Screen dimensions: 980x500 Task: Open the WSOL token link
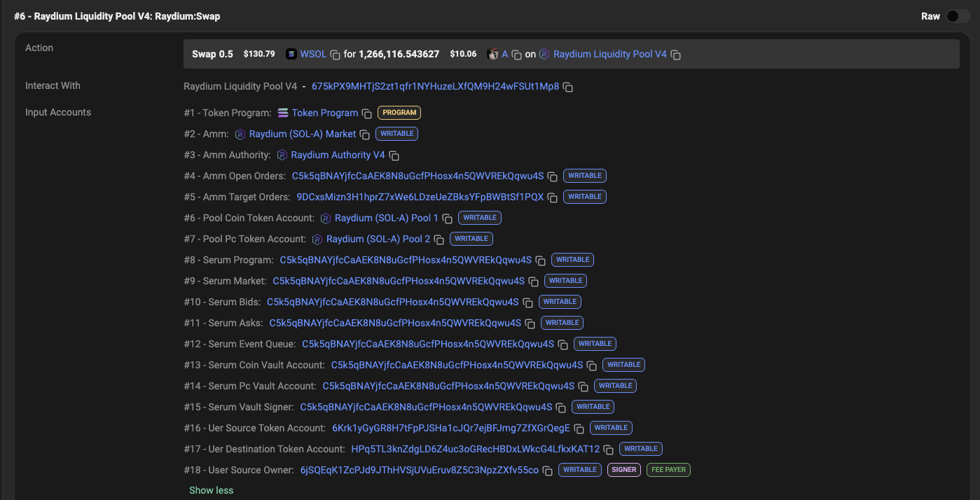click(x=313, y=54)
